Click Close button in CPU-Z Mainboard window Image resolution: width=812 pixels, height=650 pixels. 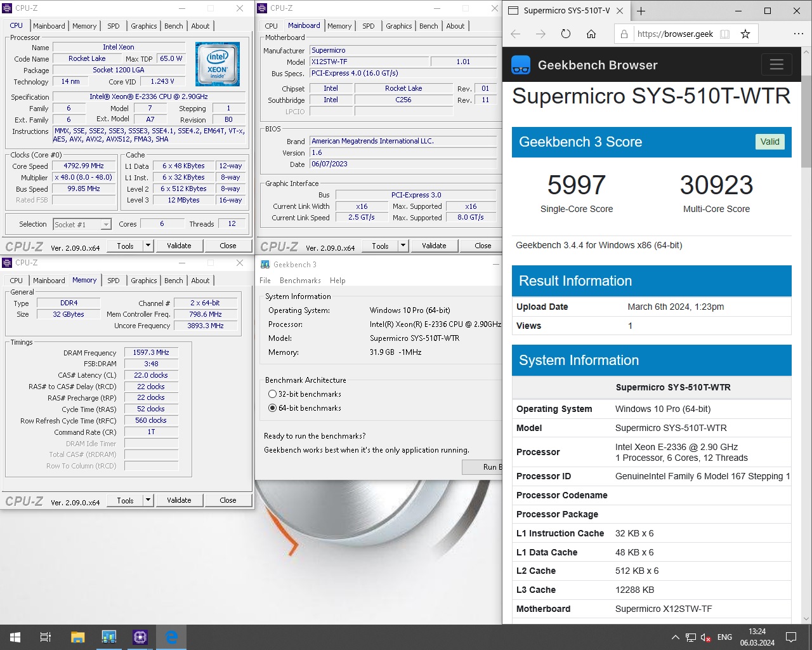(x=483, y=246)
